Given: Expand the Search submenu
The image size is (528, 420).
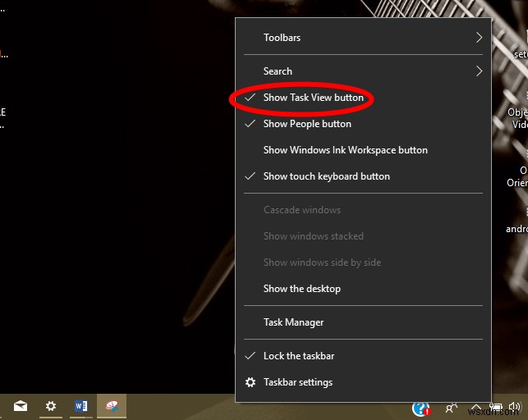Looking at the screenshot, I should (x=363, y=71).
